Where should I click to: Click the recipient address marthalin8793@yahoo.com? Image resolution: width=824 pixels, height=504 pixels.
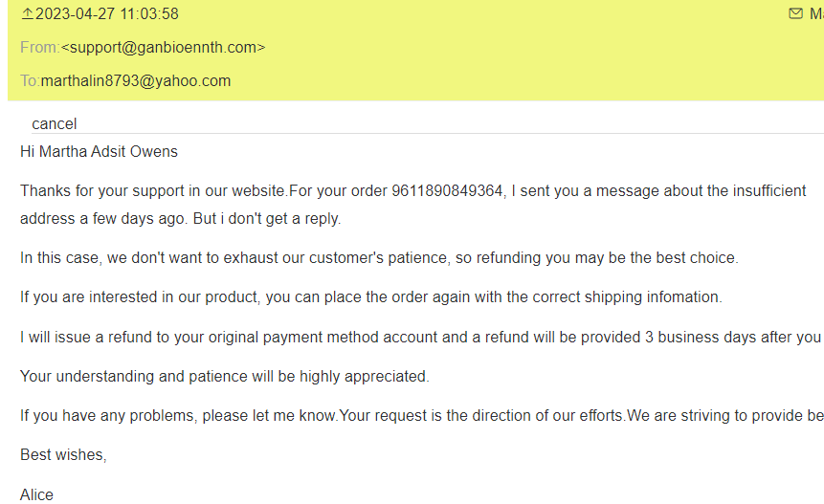tap(135, 80)
